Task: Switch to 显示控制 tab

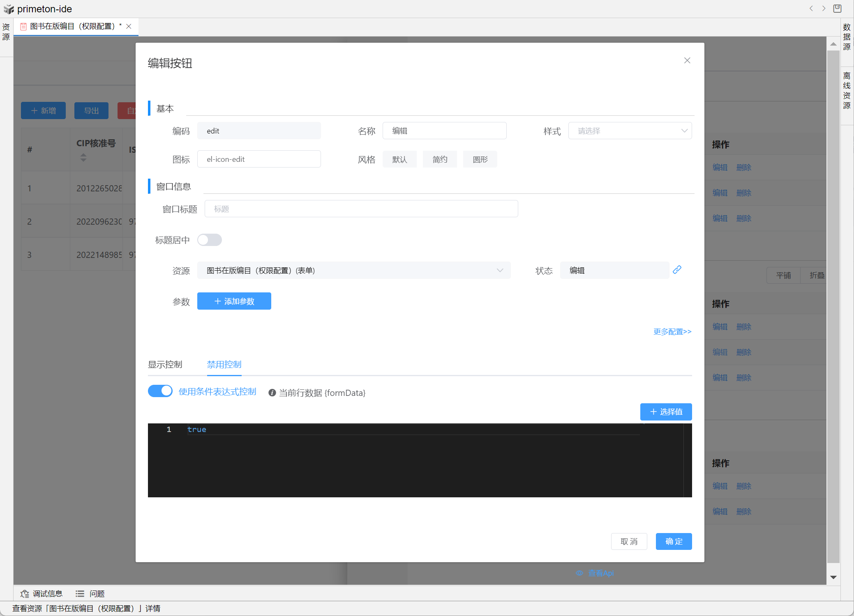Action: tap(165, 364)
